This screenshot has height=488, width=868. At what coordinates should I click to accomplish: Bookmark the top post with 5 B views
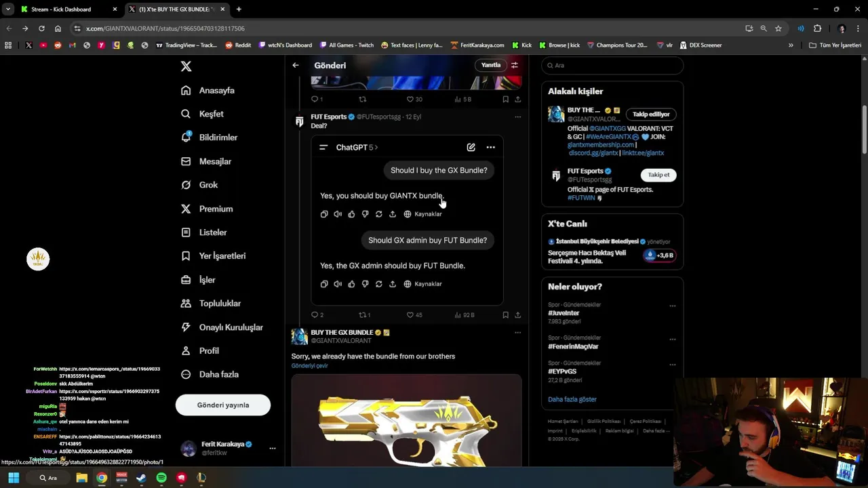[505, 99]
